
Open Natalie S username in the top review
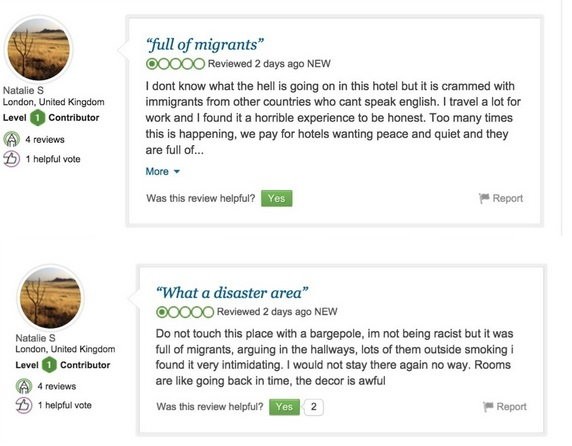[x=23, y=90]
